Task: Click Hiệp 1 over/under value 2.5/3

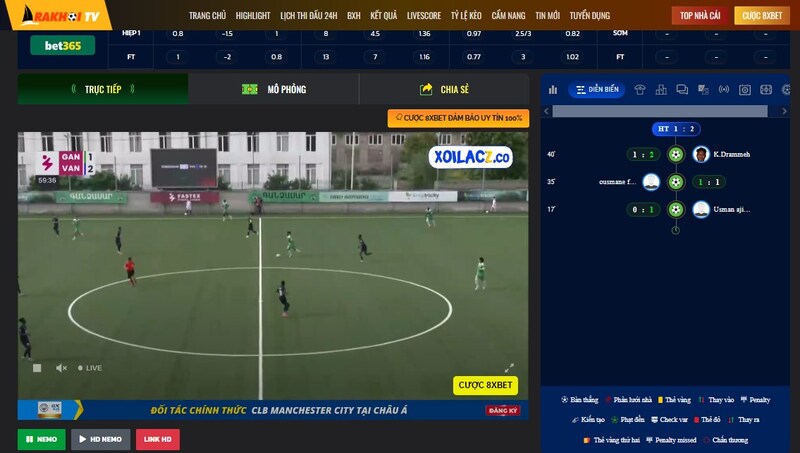Action: tap(523, 34)
